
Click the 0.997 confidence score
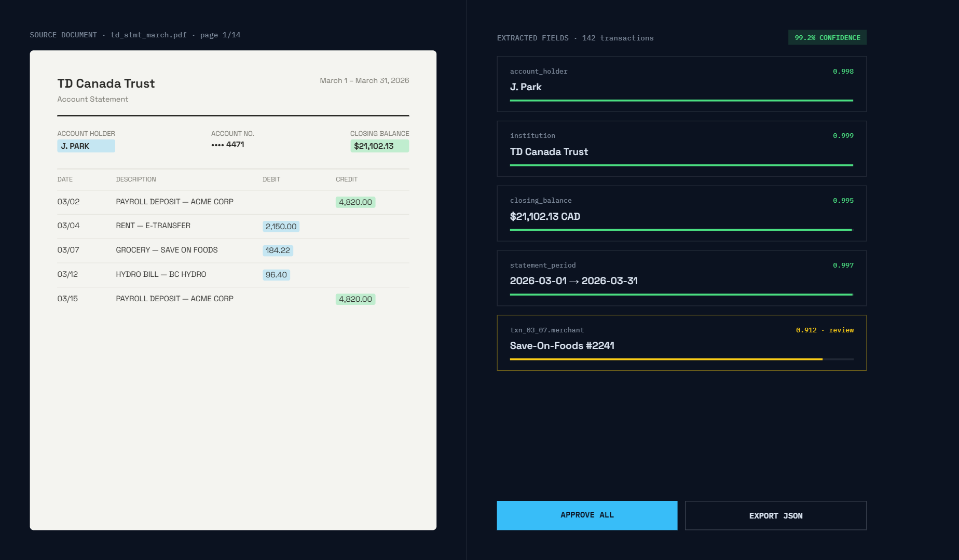(x=843, y=265)
